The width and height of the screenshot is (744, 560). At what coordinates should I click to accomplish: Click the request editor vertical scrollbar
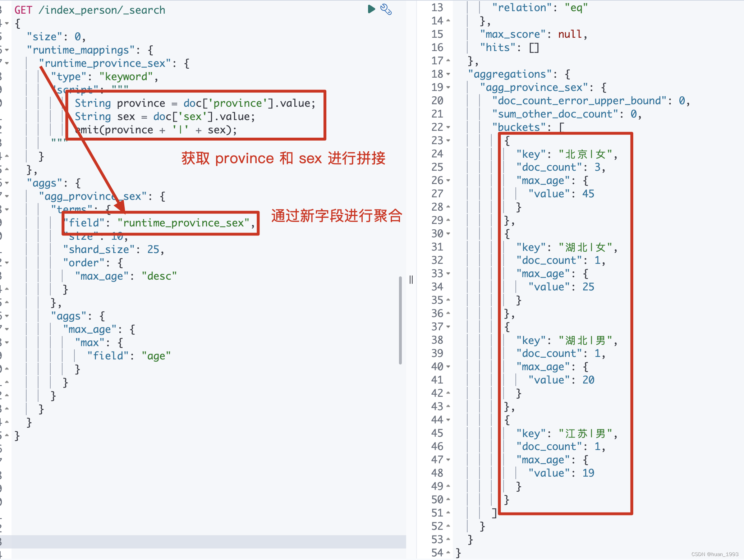point(400,320)
